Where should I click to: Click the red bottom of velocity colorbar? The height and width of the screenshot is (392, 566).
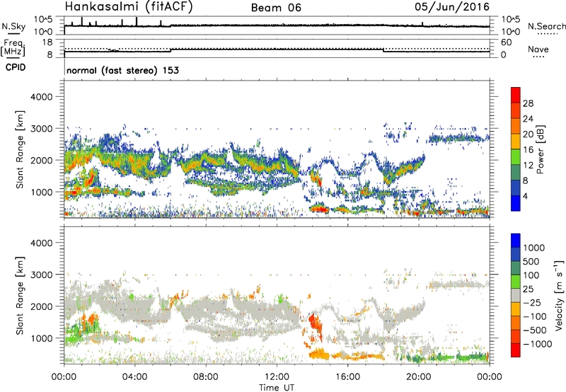tap(516, 350)
